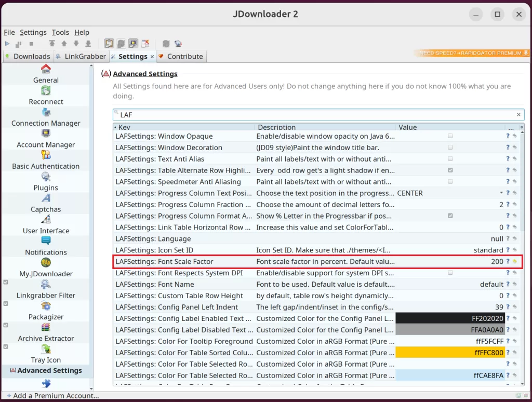Click the help icon for Font Scale Factor
This screenshot has height=402, width=532.
click(508, 262)
